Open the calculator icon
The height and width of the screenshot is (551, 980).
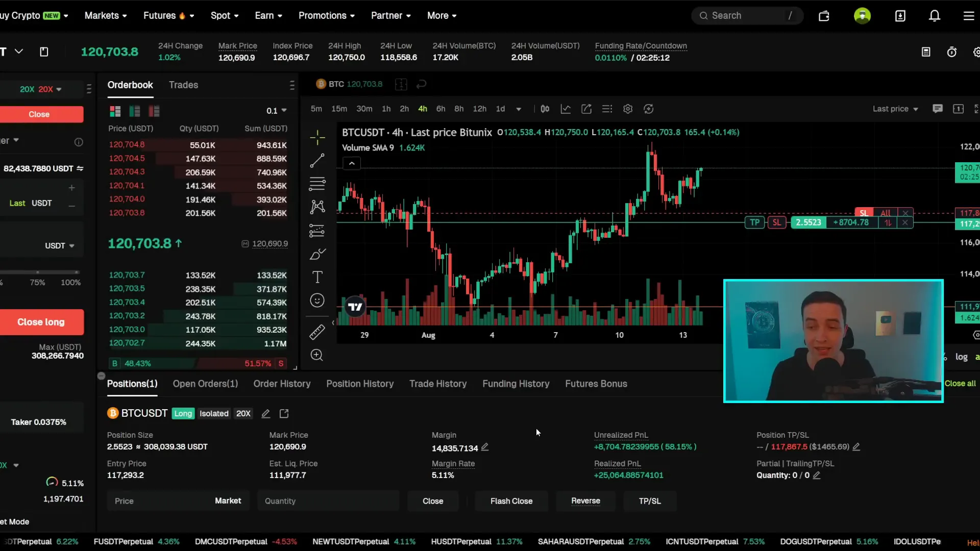[926, 52]
